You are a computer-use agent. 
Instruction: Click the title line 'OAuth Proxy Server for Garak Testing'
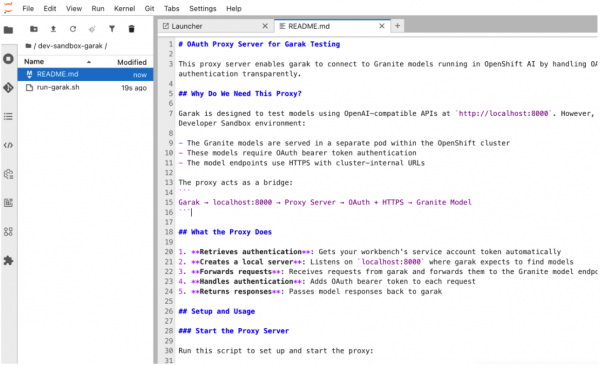point(259,44)
